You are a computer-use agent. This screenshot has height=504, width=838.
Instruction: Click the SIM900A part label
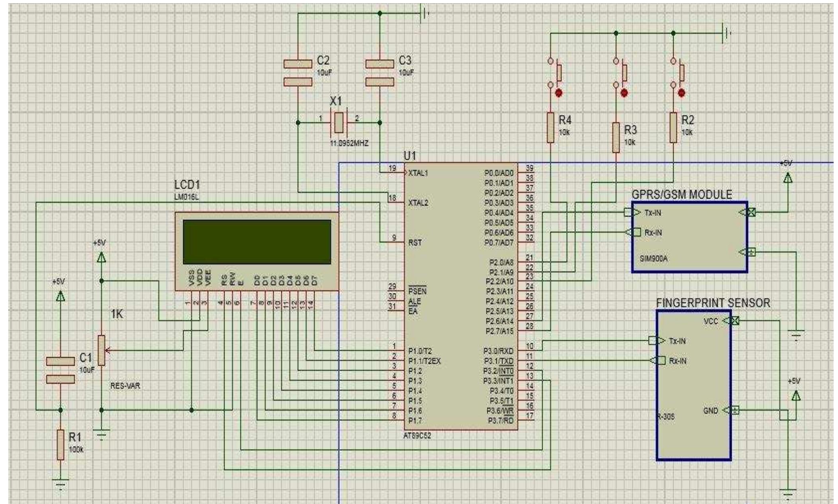point(654,259)
